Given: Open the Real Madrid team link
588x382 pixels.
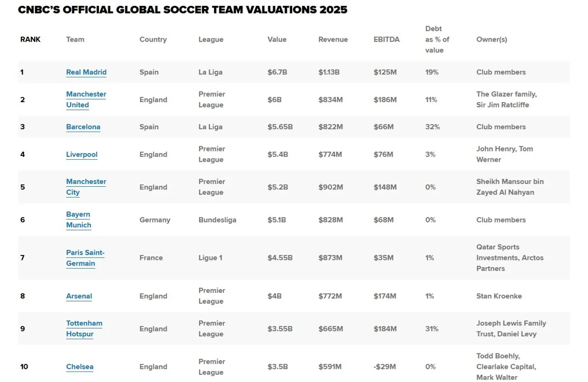Looking at the screenshot, I should coord(86,72).
